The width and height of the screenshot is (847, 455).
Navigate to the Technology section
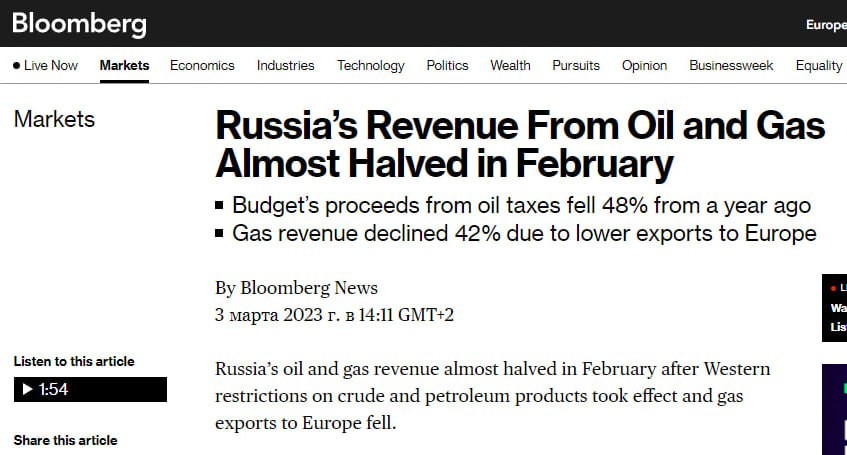point(370,66)
